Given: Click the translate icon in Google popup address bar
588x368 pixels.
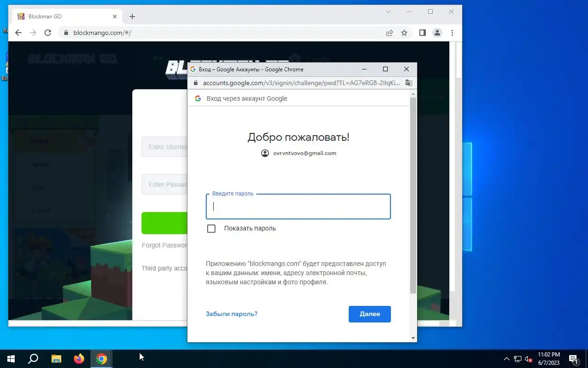Looking at the screenshot, I should coord(408,83).
